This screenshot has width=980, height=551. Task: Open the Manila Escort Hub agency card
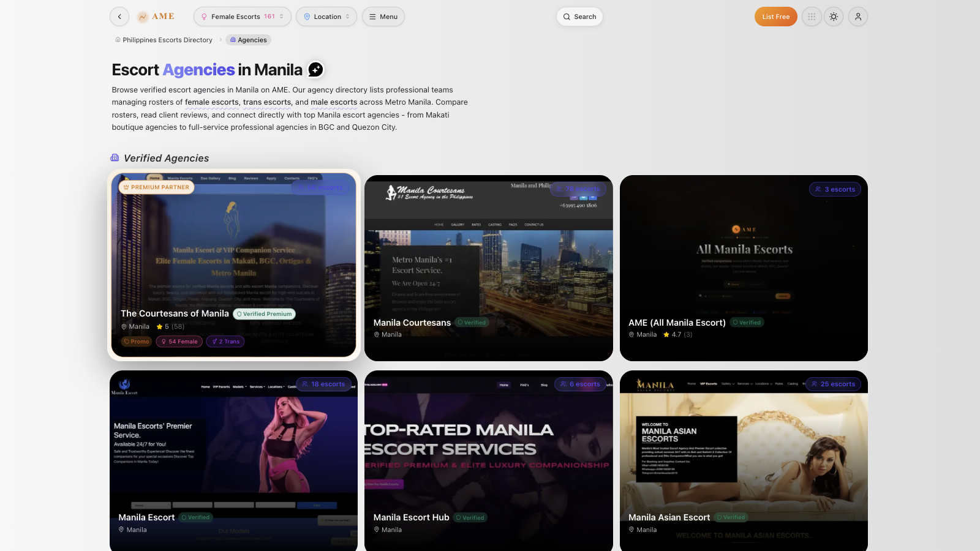click(x=489, y=460)
